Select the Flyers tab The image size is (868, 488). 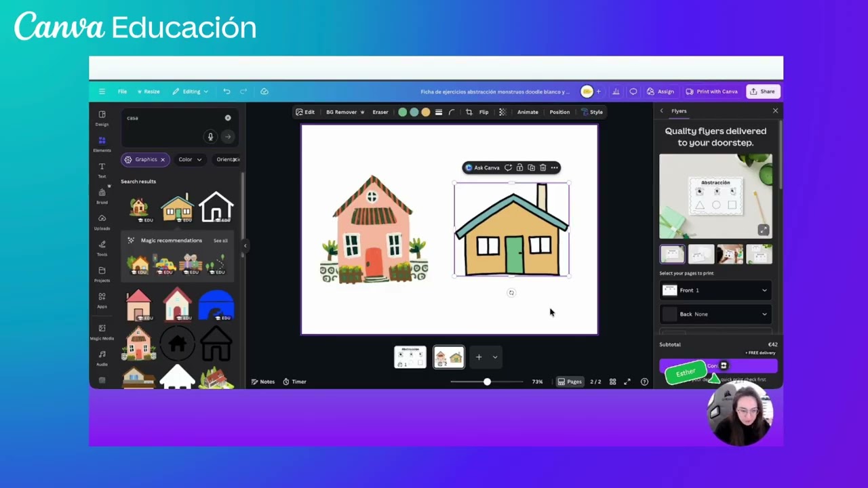click(x=679, y=110)
